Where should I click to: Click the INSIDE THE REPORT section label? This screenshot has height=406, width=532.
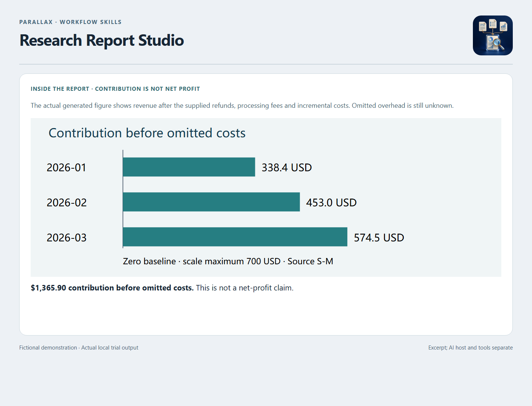click(x=115, y=89)
